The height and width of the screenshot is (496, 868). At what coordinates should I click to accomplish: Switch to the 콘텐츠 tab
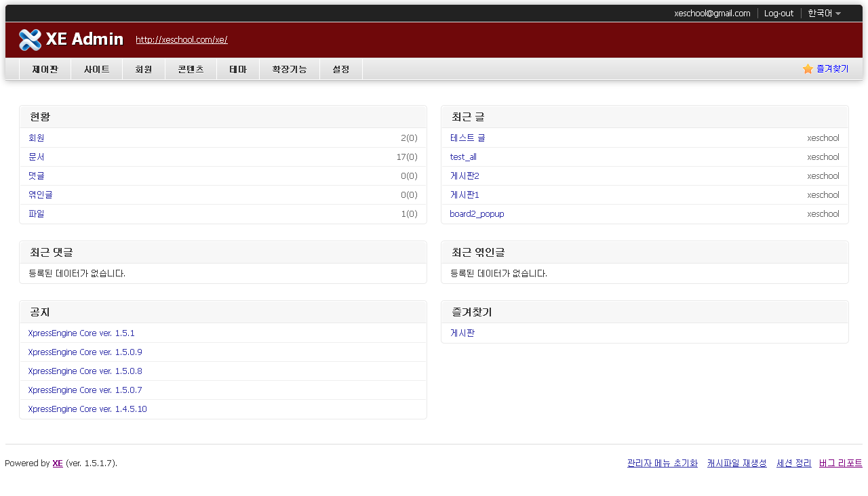tap(191, 68)
